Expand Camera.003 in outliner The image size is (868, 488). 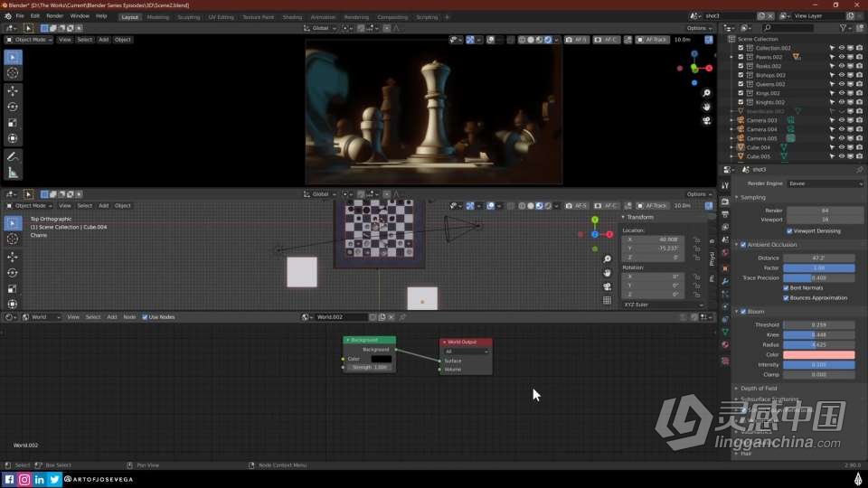[x=731, y=120]
